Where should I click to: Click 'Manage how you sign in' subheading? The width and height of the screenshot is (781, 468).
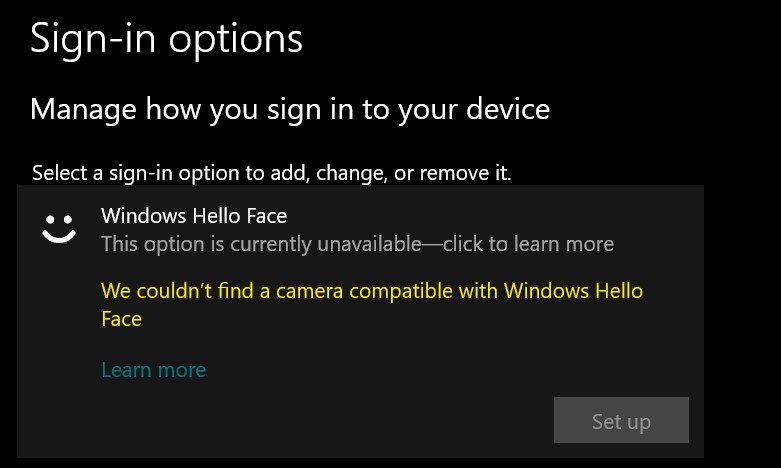click(x=290, y=109)
